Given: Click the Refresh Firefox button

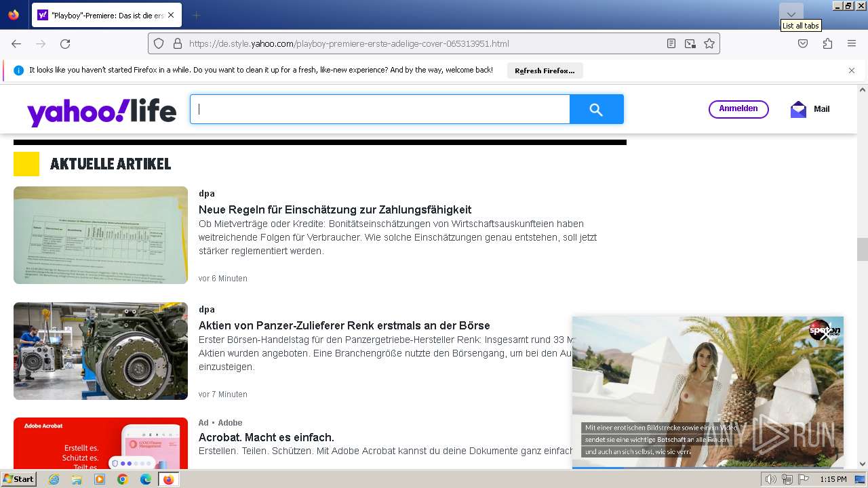Looking at the screenshot, I should (545, 70).
